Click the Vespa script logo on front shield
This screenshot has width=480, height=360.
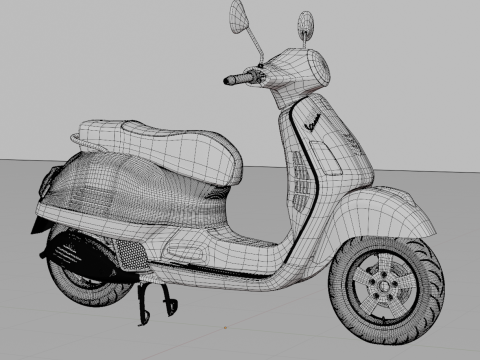click(x=314, y=122)
